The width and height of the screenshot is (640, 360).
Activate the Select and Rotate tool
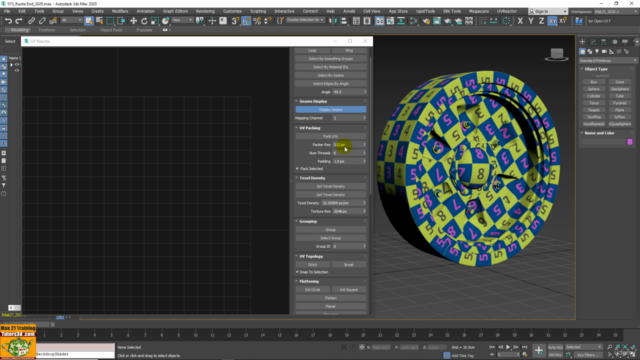click(x=144, y=21)
